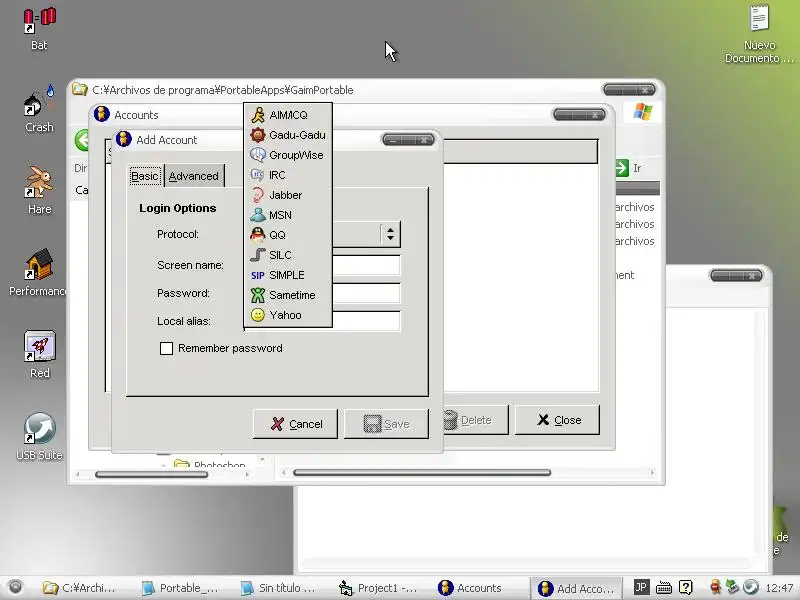Select the Nuevo Documento desktop file
This screenshot has width=800, height=600.
coord(759,34)
